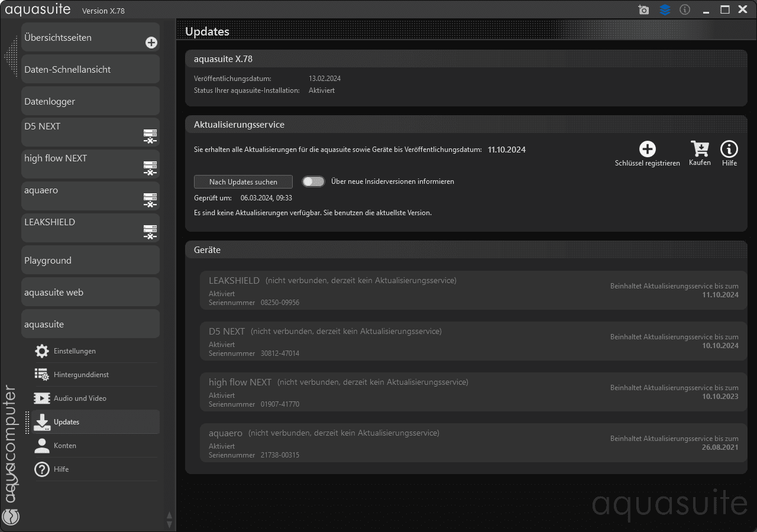Select the D5 NEXT device card in Geräte

click(474, 341)
